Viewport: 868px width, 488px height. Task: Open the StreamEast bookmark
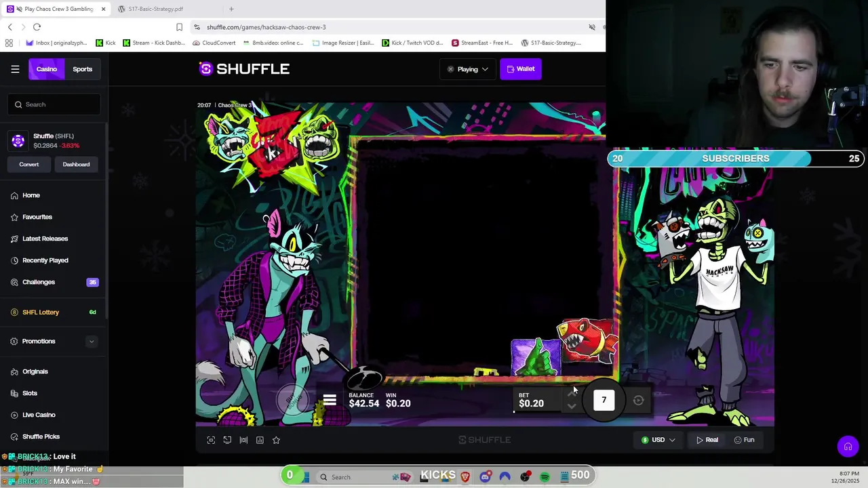(482, 43)
